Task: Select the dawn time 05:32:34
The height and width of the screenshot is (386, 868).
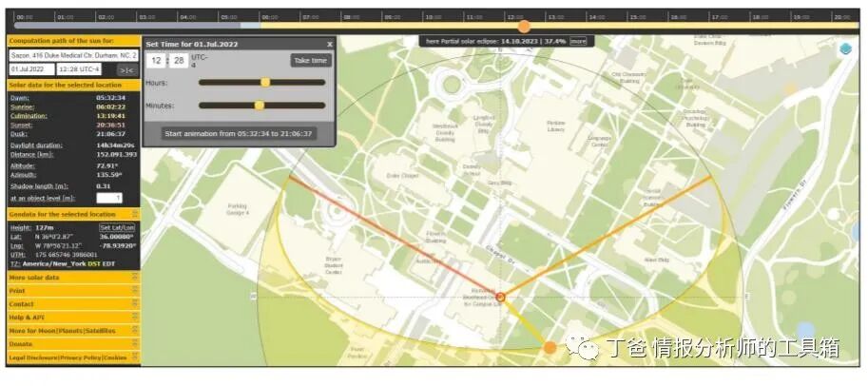Action: coord(110,98)
